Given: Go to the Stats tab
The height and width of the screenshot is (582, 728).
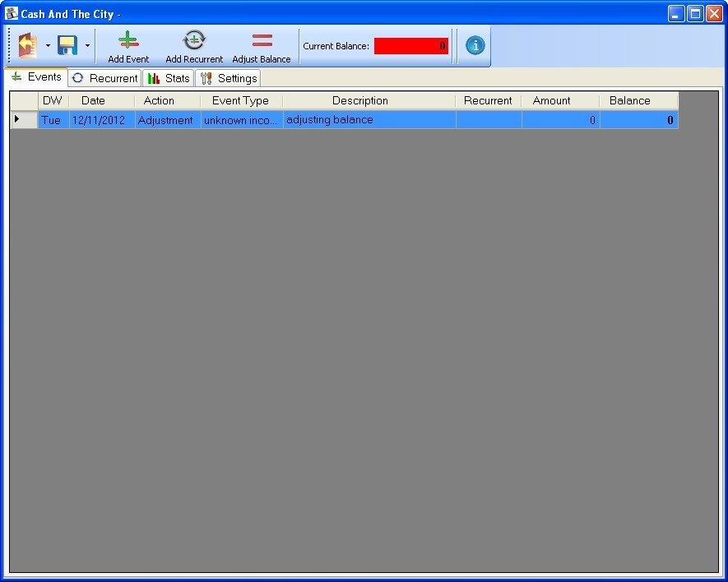Looking at the screenshot, I should [169, 78].
